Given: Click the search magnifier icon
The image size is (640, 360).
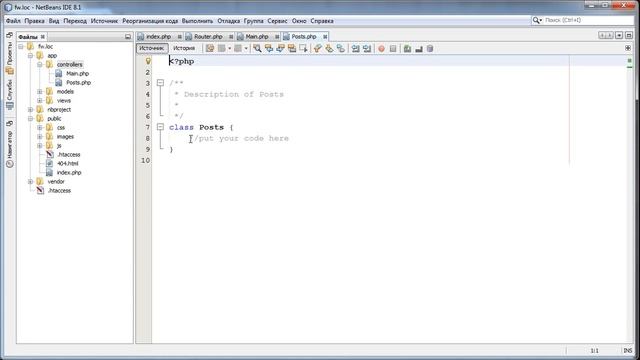Looking at the screenshot, I should click(x=536, y=20).
